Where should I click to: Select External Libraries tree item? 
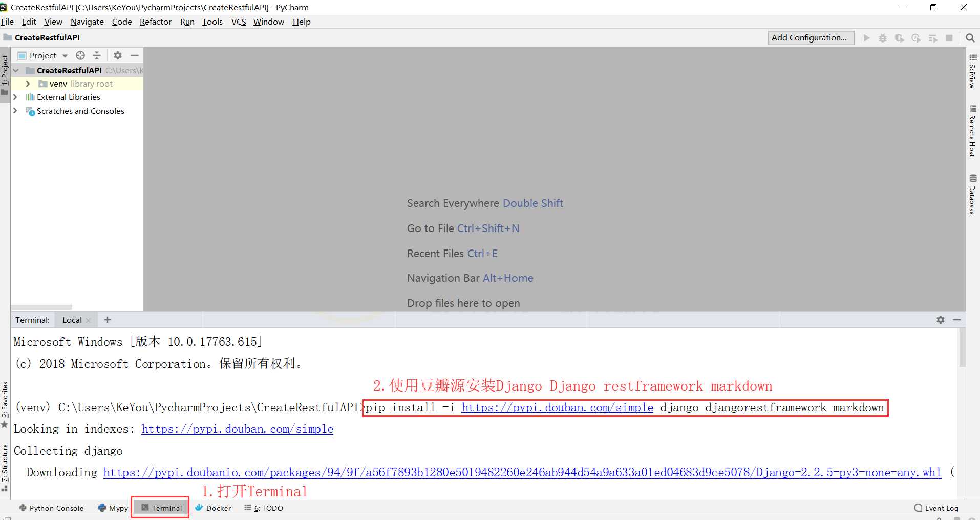point(69,97)
